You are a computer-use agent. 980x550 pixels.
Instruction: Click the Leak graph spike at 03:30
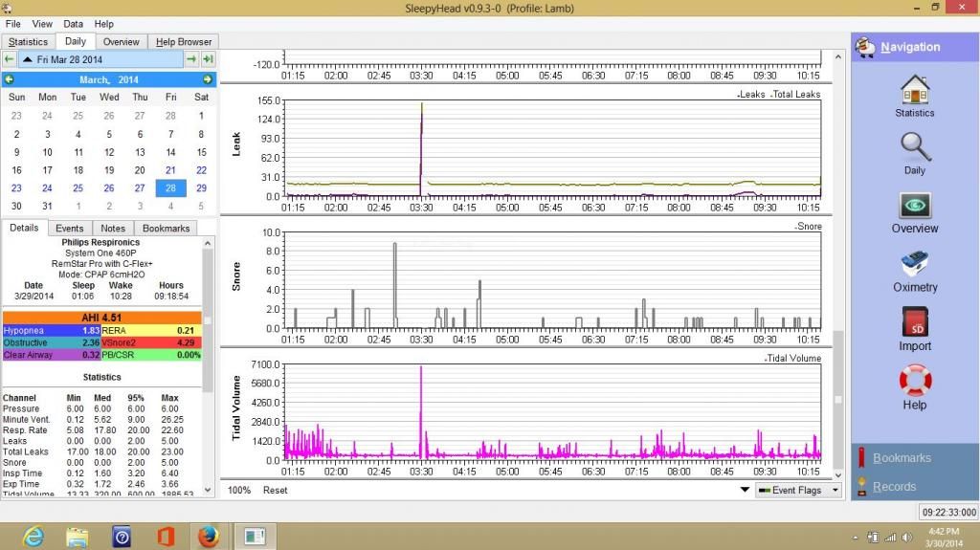tap(422, 147)
